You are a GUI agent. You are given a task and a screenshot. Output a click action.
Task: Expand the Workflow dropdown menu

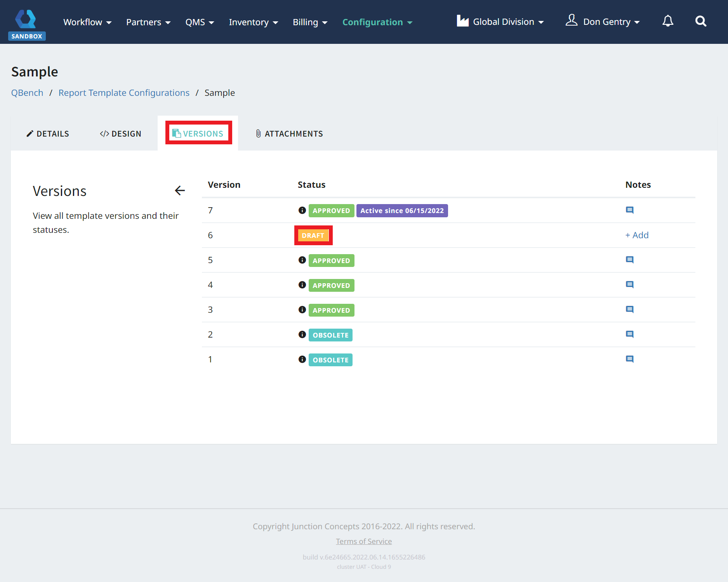[x=87, y=22]
